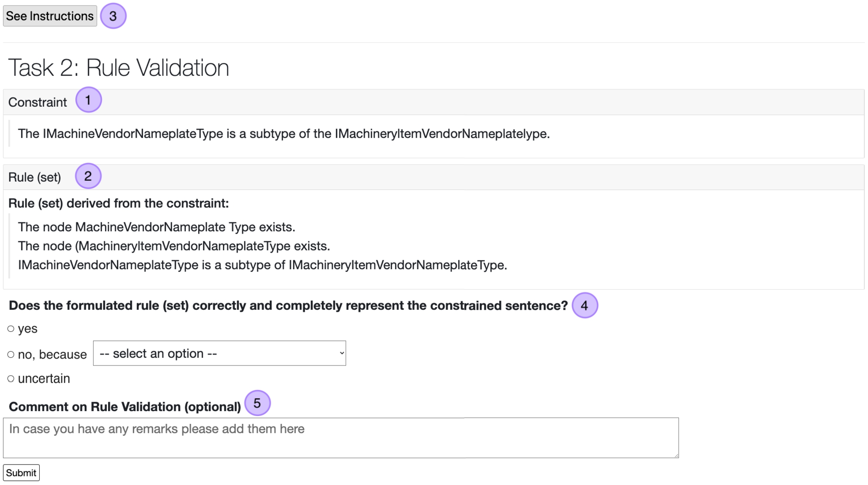868x485 pixels.
Task: Click badge 4 after the validation question
Action: 584,305
